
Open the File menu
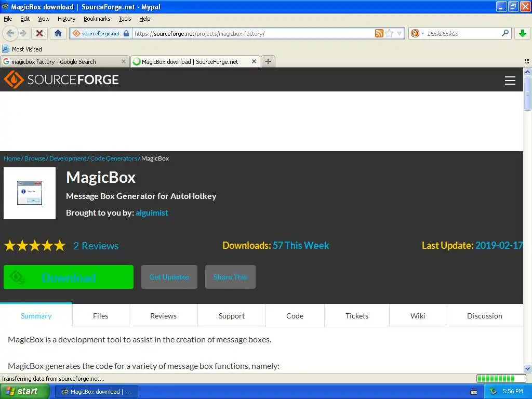tap(8, 19)
